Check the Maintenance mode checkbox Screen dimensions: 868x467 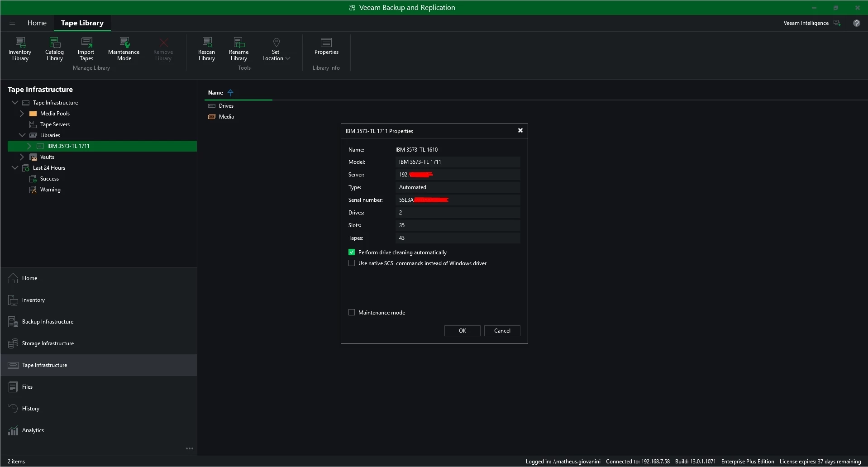click(x=352, y=313)
